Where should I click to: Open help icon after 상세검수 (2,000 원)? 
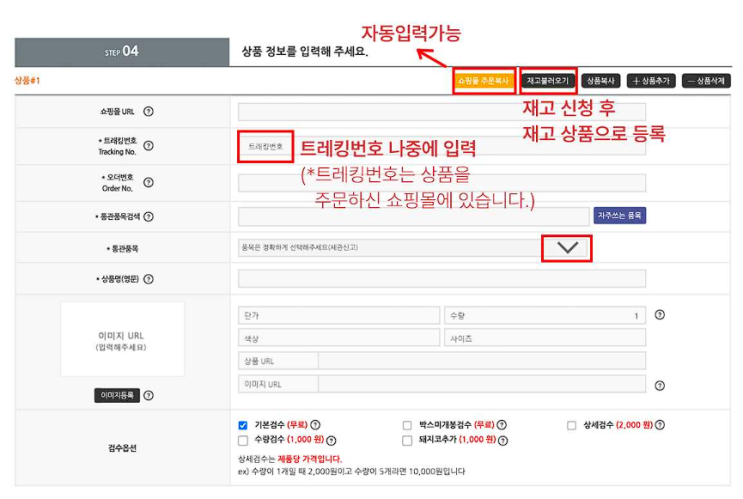(x=660, y=425)
